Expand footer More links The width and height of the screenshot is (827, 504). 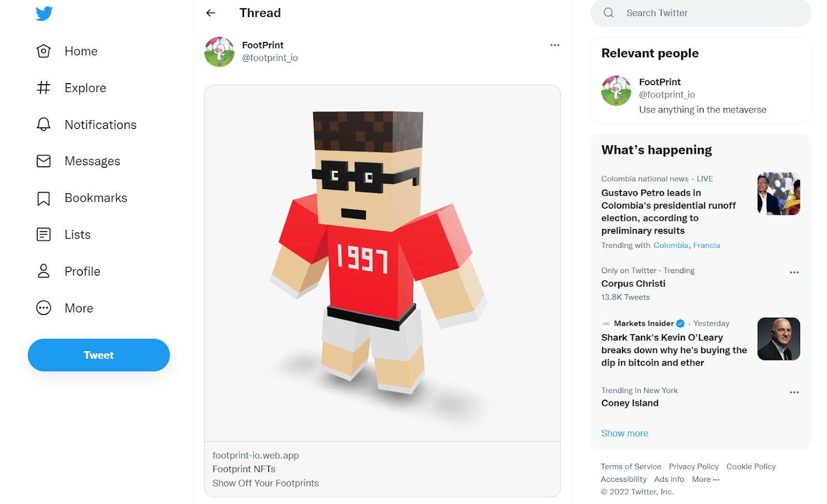706,479
